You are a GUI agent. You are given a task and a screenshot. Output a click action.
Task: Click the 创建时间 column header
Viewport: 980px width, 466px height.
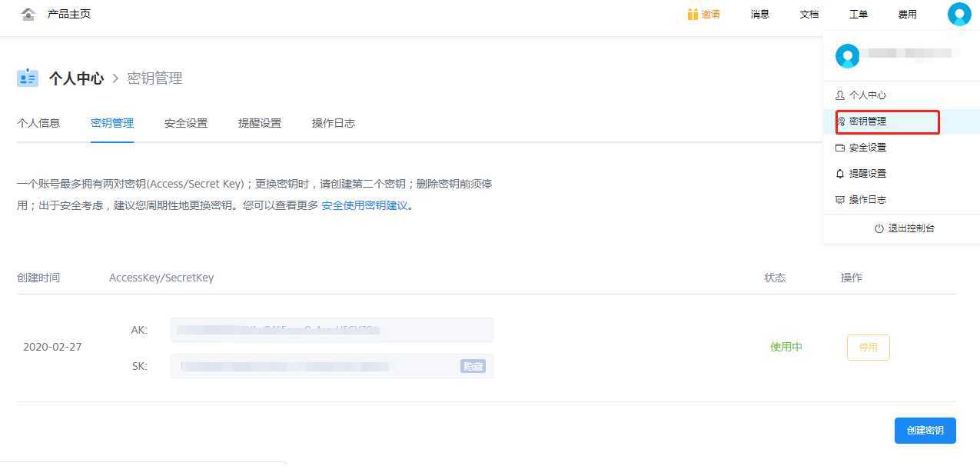click(x=38, y=278)
